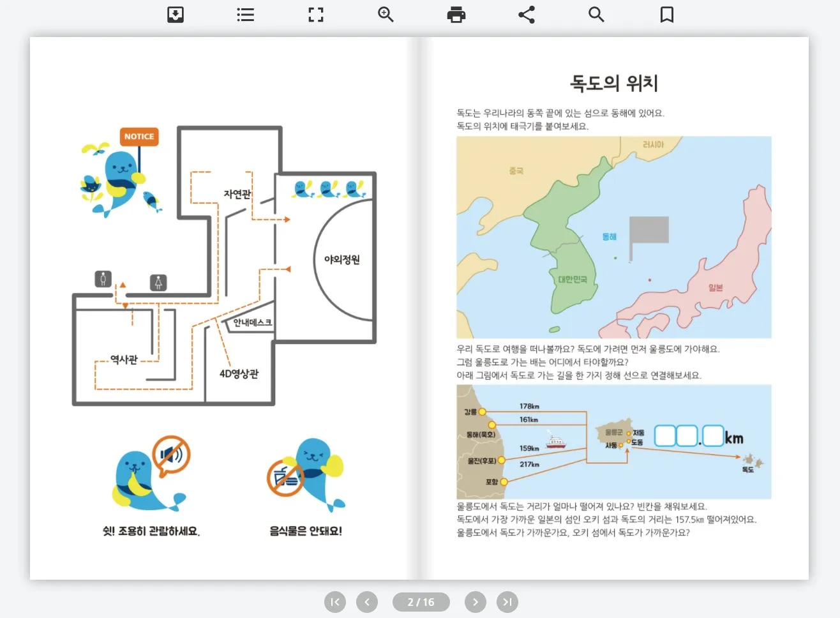The height and width of the screenshot is (618, 840).
Task: Click the 2 / 16 page indicator
Action: pos(421,601)
